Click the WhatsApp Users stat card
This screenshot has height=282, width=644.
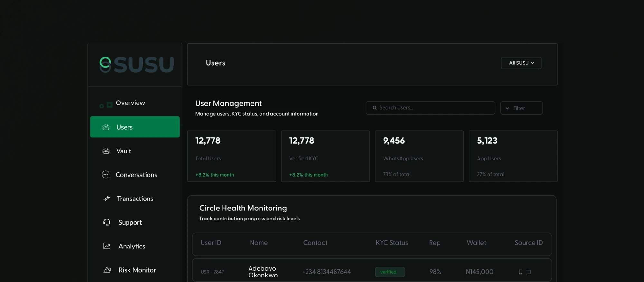pos(419,156)
